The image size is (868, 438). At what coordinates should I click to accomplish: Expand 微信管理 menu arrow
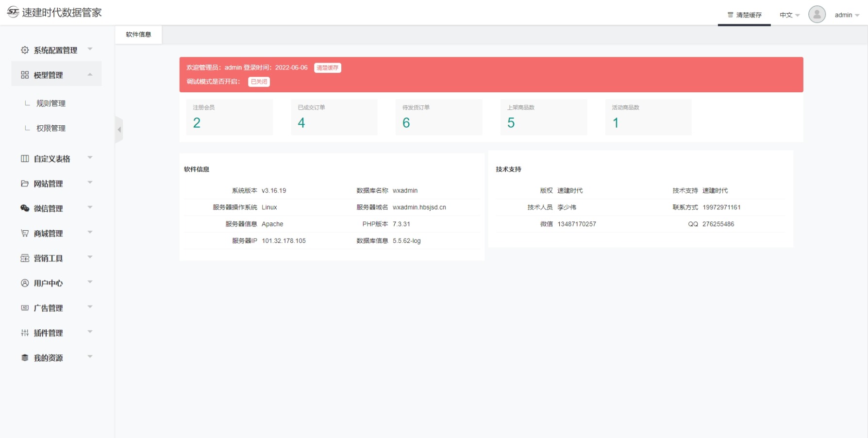coord(90,208)
